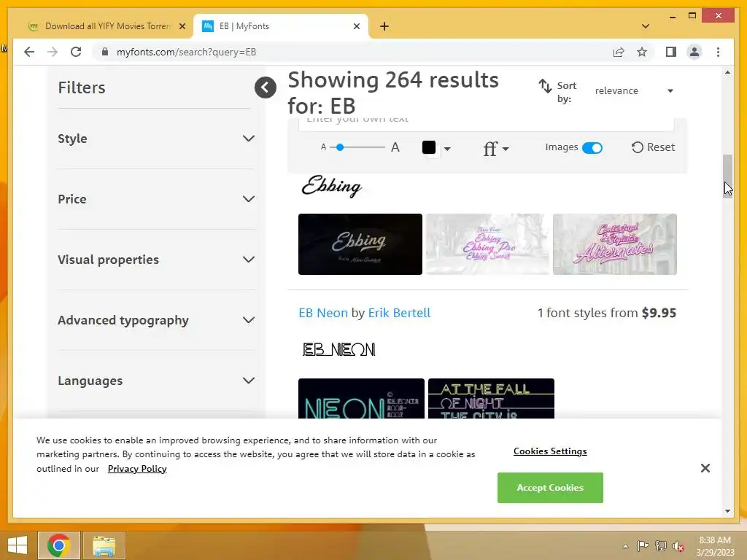Reset the preview settings

[x=653, y=147]
